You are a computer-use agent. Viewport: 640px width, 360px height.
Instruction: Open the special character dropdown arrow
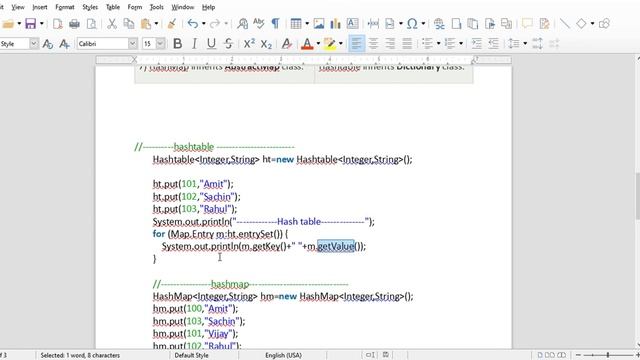pyautogui.click(x=423, y=24)
